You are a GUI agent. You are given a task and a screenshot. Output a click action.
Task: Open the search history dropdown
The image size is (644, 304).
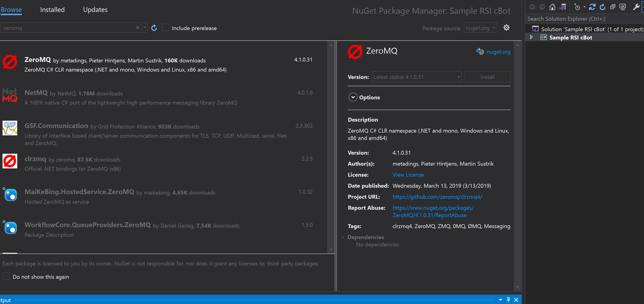pyautogui.click(x=144, y=28)
